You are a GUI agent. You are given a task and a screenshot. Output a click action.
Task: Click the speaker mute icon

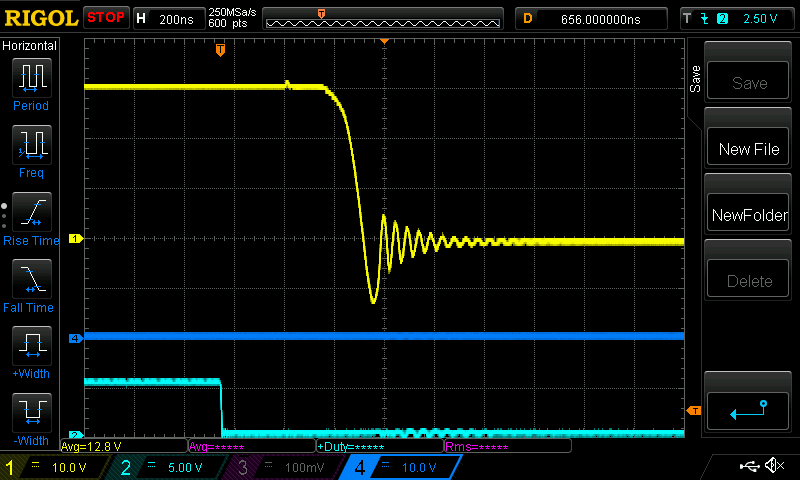(x=773, y=466)
